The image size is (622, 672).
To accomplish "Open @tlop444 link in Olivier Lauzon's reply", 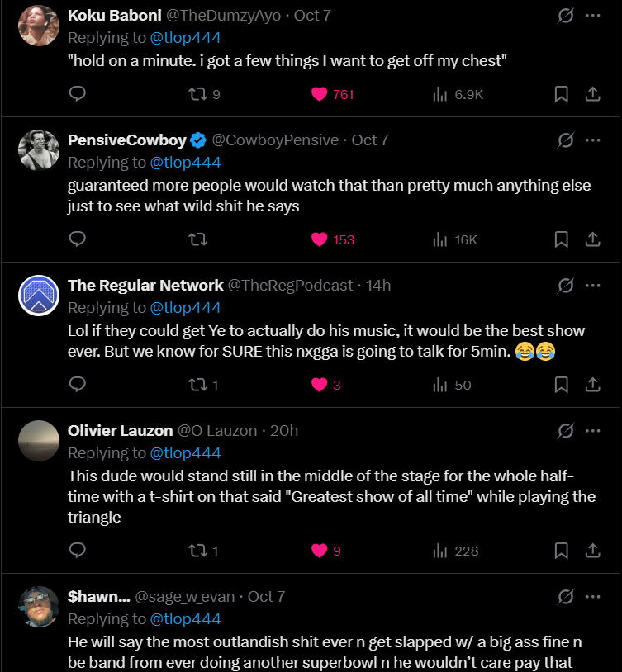I will (x=184, y=453).
